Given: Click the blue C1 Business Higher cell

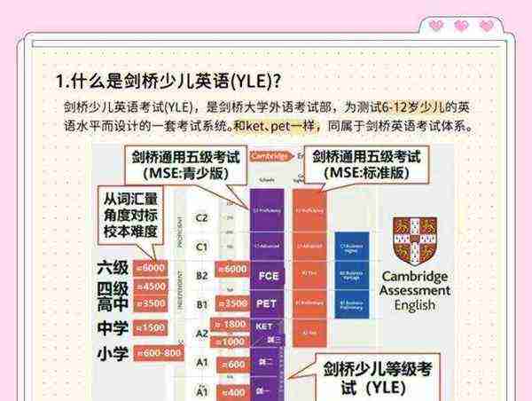Looking at the screenshot, I should 351,247.
